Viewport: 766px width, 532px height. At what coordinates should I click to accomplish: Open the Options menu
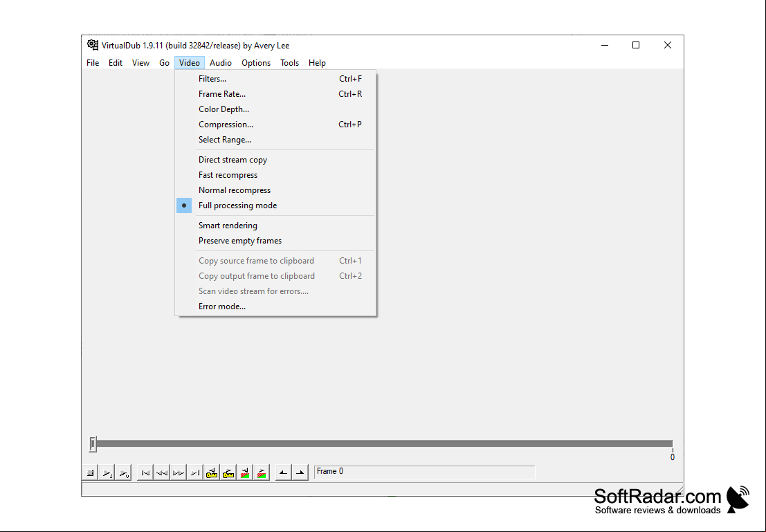point(256,62)
